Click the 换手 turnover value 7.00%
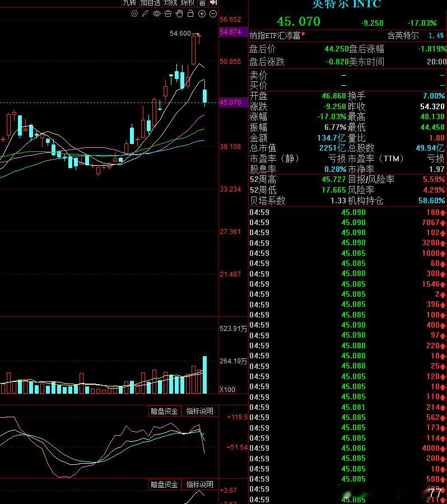447x504 pixels. 434,96
